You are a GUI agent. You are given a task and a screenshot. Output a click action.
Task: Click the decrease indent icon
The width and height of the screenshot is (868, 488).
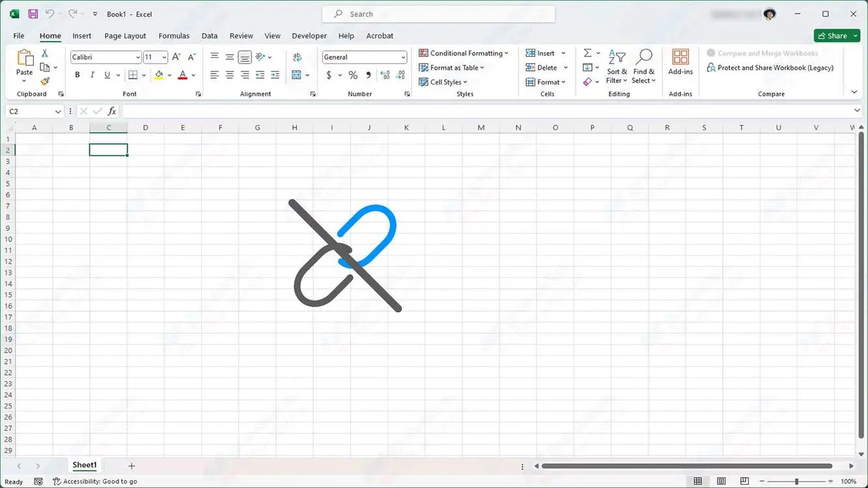[260, 75]
